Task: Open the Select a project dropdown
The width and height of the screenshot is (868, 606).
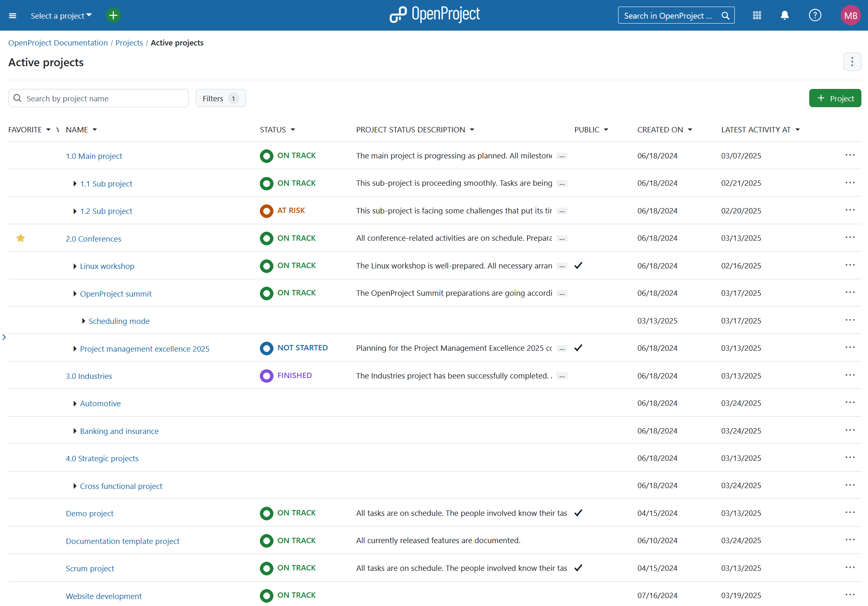Action: [x=61, y=15]
